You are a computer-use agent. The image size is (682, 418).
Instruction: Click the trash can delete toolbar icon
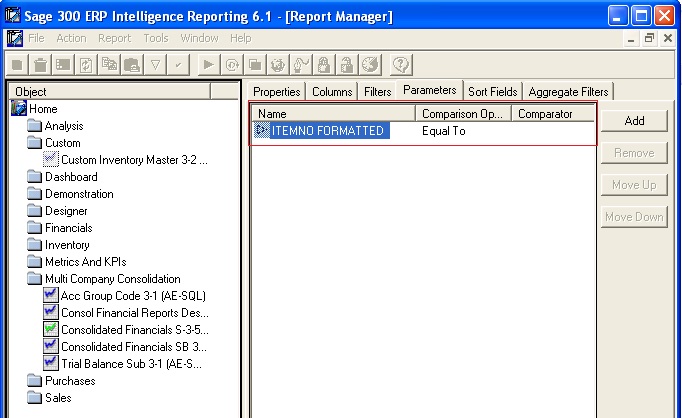point(40,65)
